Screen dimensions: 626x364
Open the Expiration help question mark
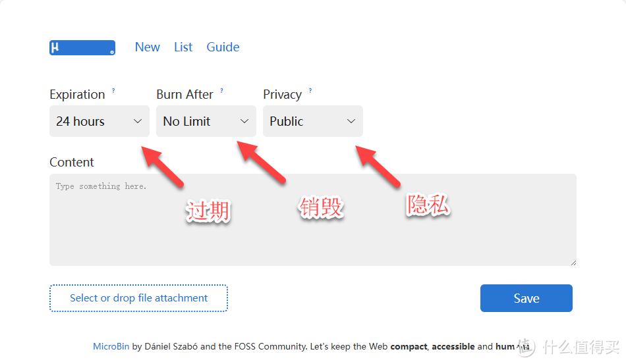tap(113, 90)
